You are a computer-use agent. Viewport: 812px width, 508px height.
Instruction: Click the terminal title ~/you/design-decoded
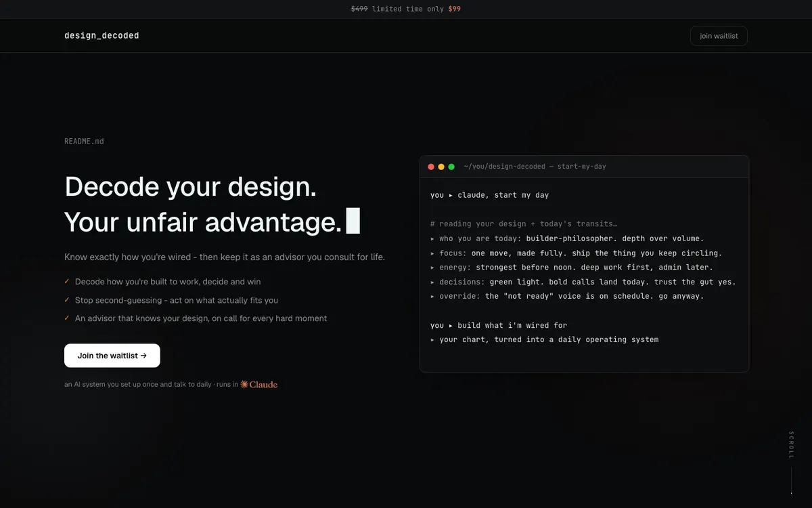click(535, 167)
